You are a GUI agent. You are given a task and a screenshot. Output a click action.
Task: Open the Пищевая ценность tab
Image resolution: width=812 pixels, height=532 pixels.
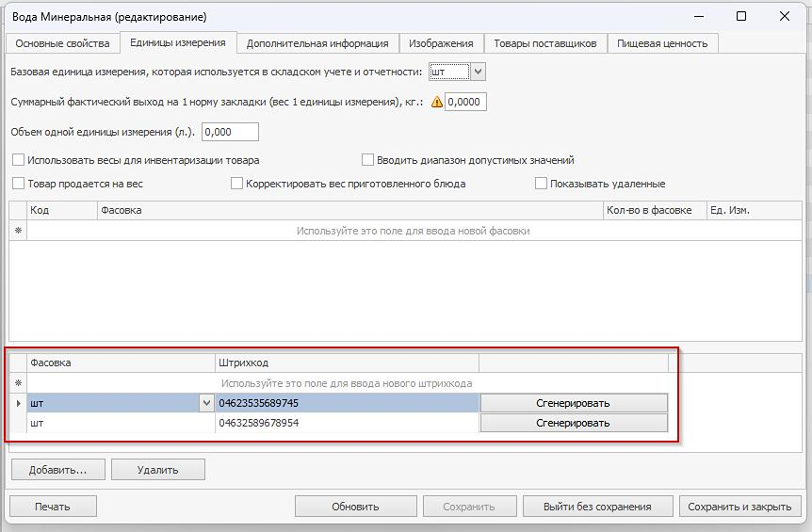(662, 43)
